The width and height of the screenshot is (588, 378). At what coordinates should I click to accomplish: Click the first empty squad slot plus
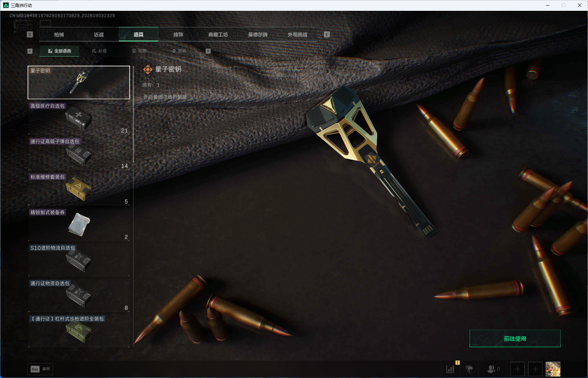click(x=518, y=369)
